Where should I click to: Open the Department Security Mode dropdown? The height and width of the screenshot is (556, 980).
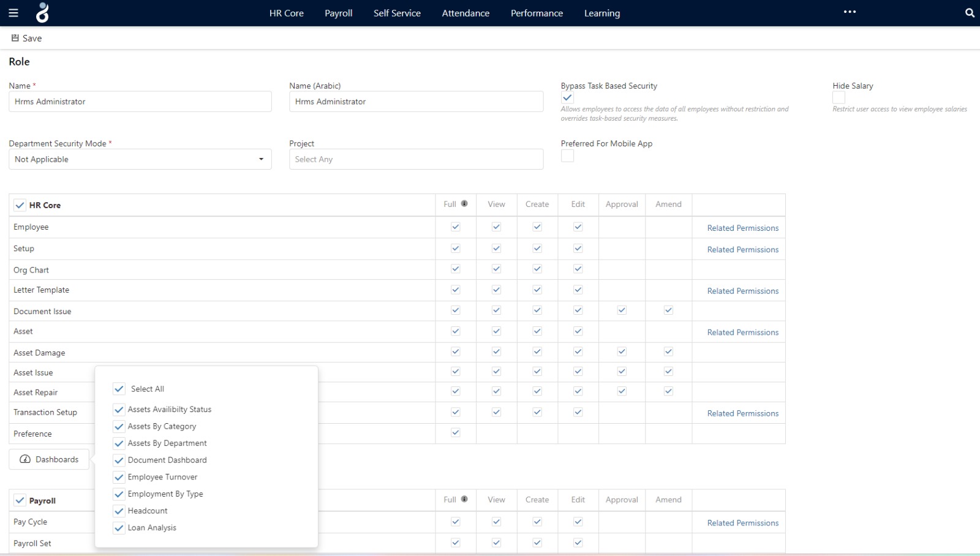click(x=262, y=159)
